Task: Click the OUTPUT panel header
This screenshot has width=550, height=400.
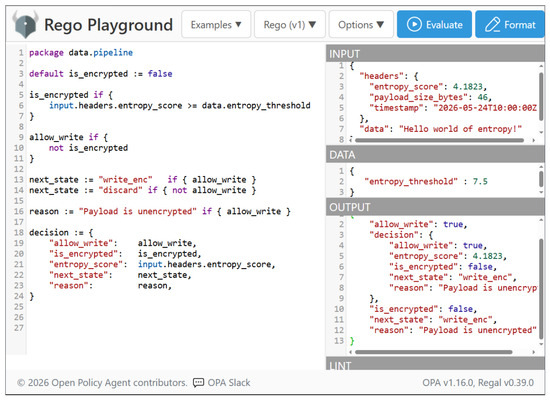Action: click(435, 207)
